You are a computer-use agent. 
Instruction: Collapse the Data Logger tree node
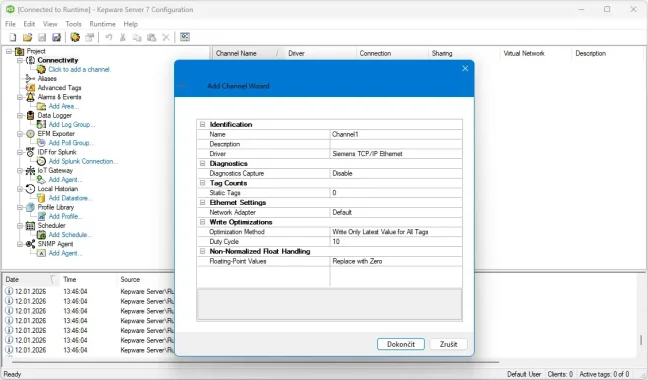pos(20,115)
